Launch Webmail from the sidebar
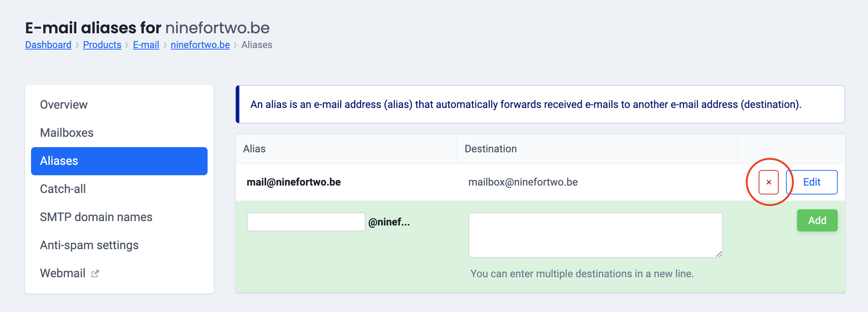The width and height of the screenshot is (868, 312). coord(63,273)
